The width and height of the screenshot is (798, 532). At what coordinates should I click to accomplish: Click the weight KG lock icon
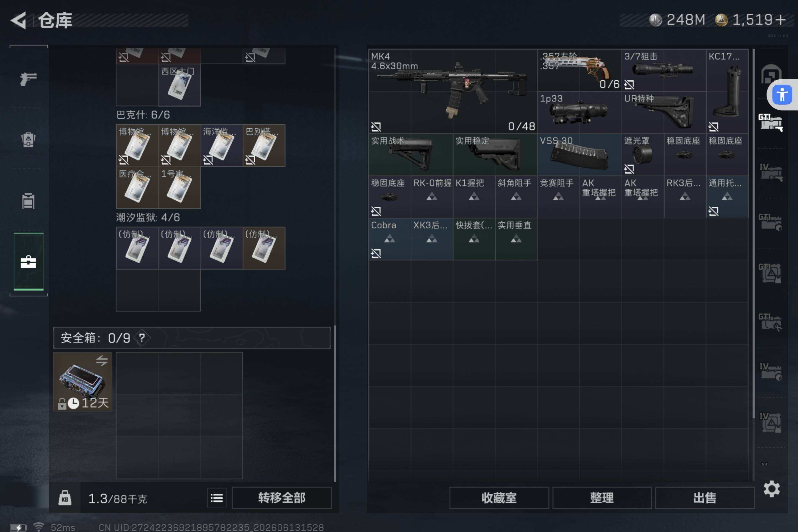click(65, 498)
